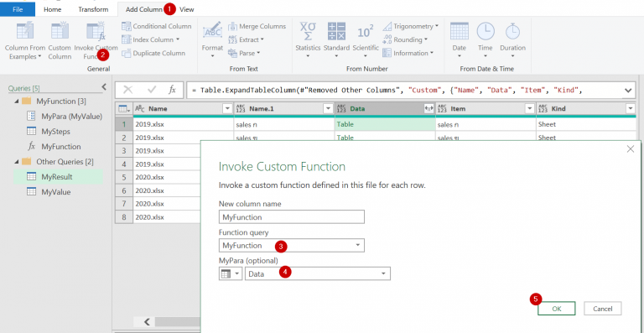Viewport: 644px width, 333px height.
Task: Open filter dropdown for Item column
Action: [529, 109]
